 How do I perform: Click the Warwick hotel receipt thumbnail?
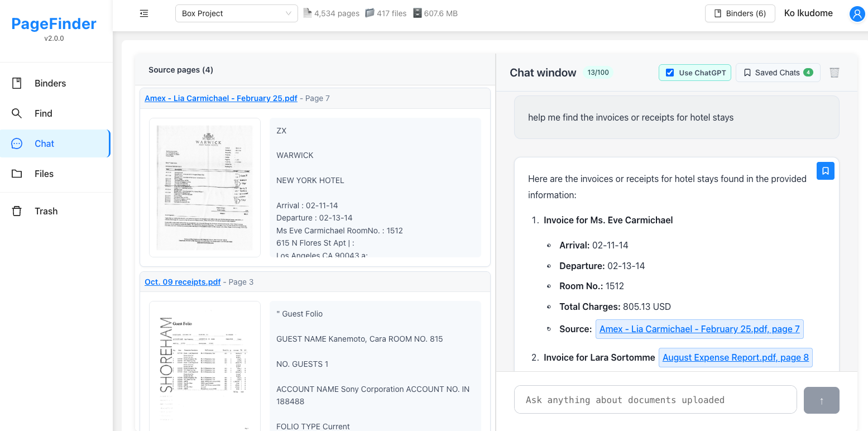(204, 187)
